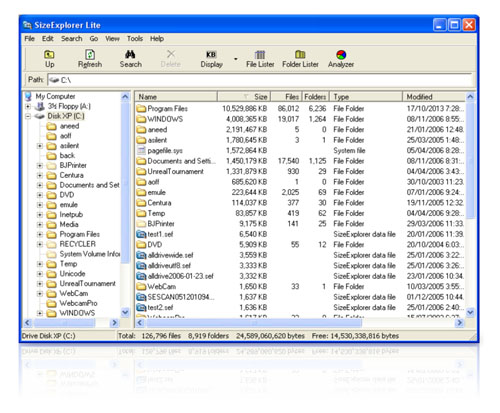Select My Computer tree node
Viewport: 500px width, 413px height.
(50, 96)
